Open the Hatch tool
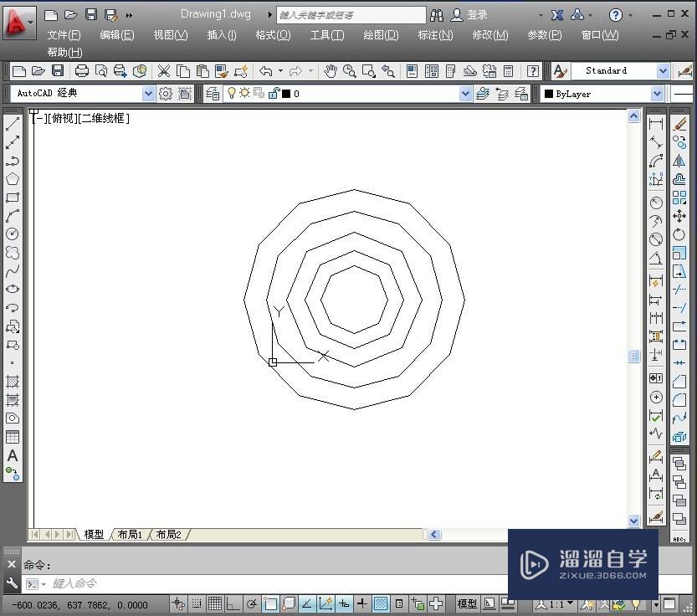This screenshot has width=697, height=616. point(13,381)
